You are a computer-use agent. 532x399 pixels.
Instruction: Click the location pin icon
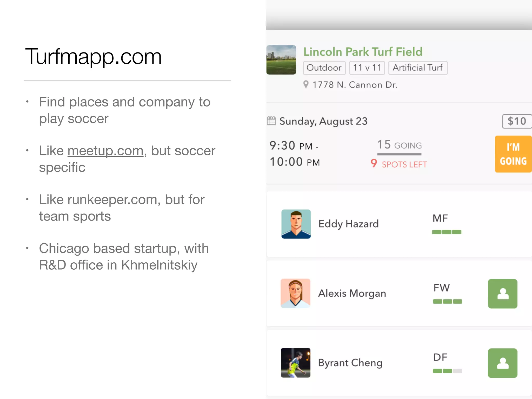click(x=306, y=84)
